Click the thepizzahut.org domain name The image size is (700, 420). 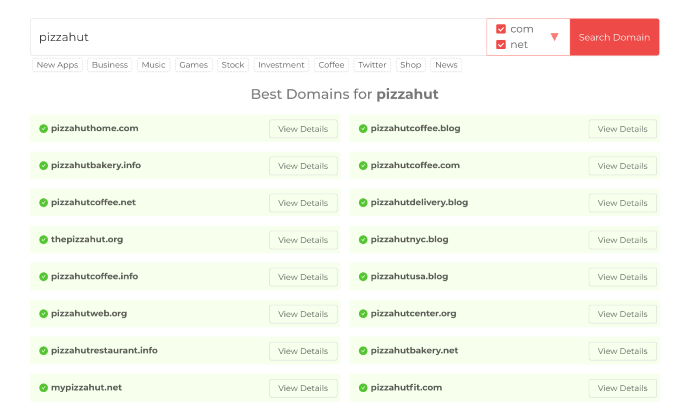(87, 240)
